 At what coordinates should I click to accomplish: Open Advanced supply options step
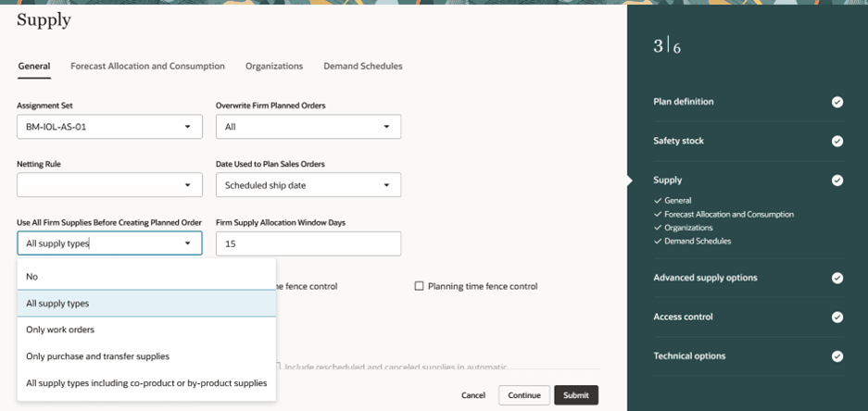[x=705, y=278]
